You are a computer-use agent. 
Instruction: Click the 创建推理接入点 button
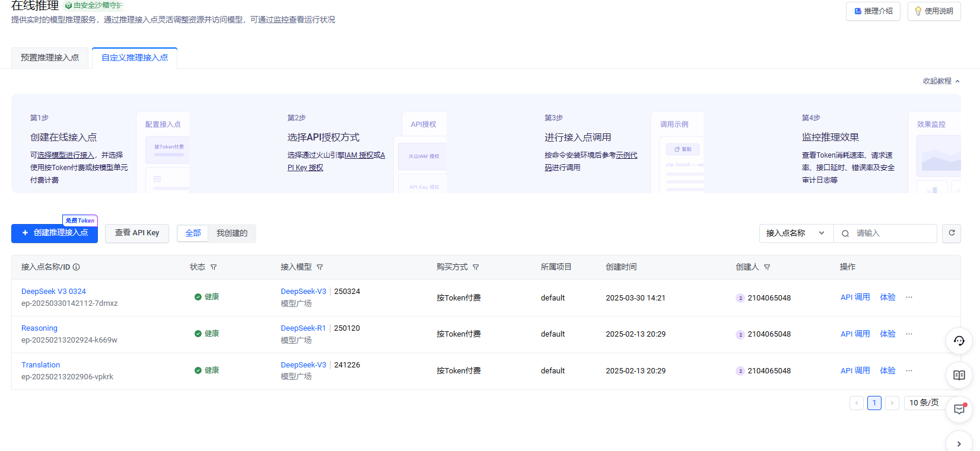coord(55,233)
